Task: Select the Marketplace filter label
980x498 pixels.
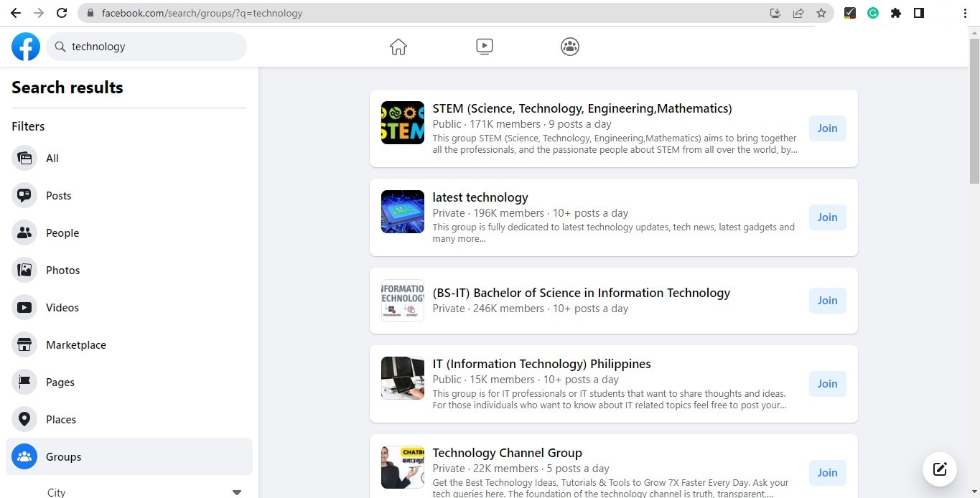Action: [x=76, y=345]
